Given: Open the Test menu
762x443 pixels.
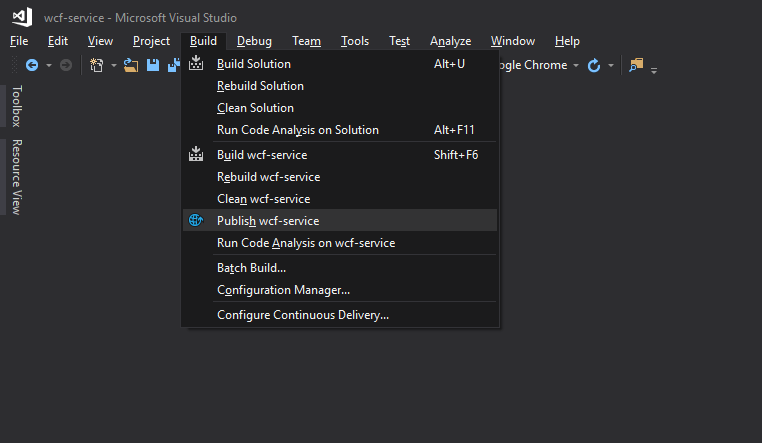Looking at the screenshot, I should tap(399, 41).
